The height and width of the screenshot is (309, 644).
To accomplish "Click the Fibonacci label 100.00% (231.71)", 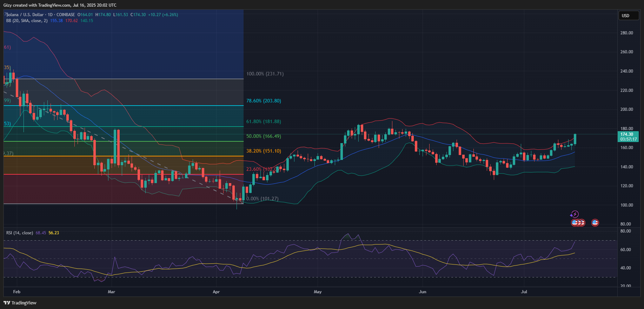I will coord(265,74).
